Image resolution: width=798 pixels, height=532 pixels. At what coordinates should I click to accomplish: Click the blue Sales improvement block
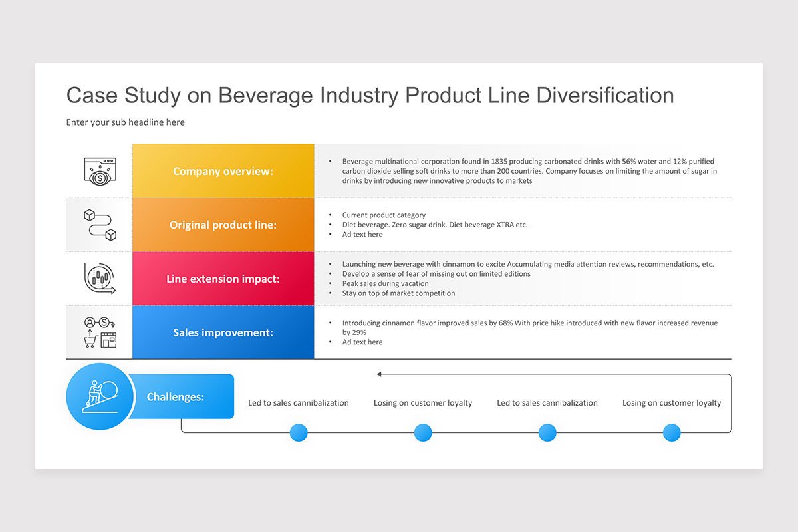click(223, 332)
